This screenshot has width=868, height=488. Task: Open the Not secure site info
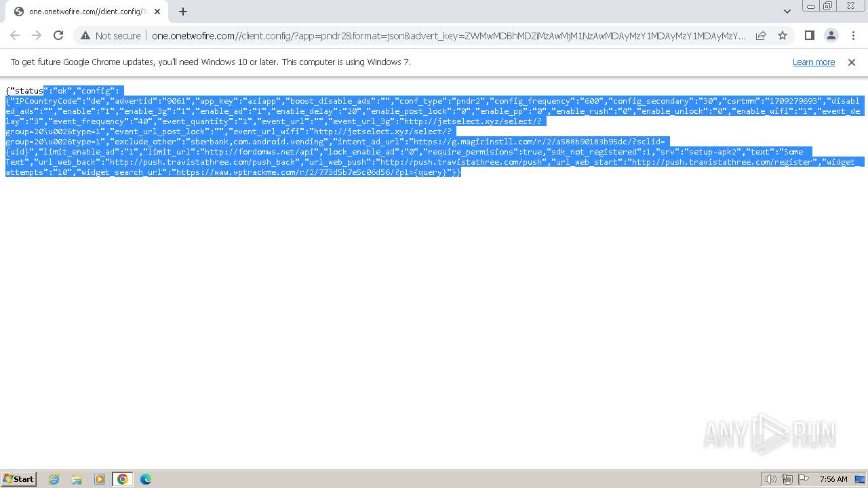coord(110,35)
